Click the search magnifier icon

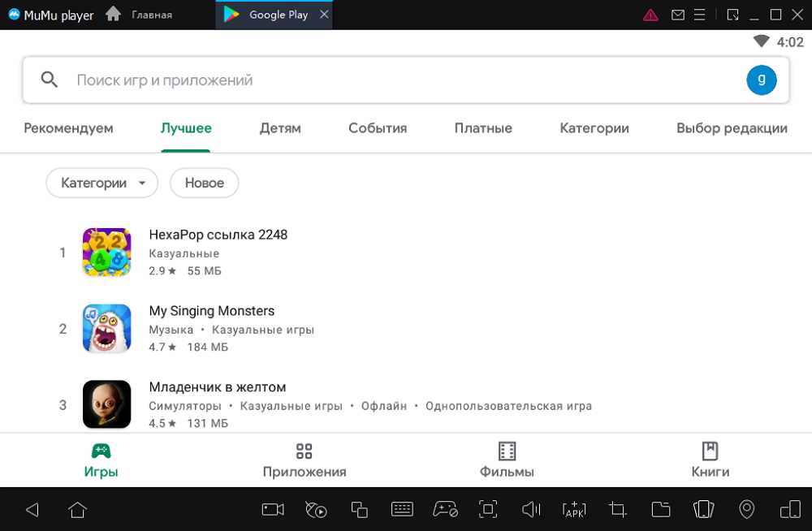pyautogui.click(x=50, y=80)
